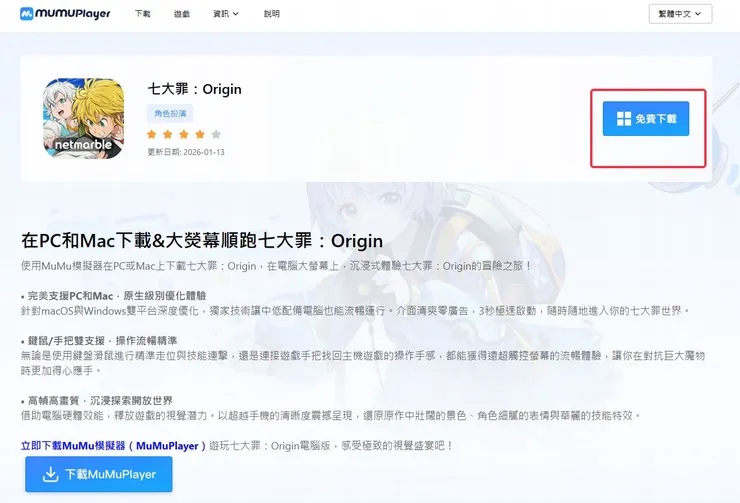The height and width of the screenshot is (503, 740).
Task: Click the 更新日期: 2026-01-13 text
Action: (x=186, y=152)
